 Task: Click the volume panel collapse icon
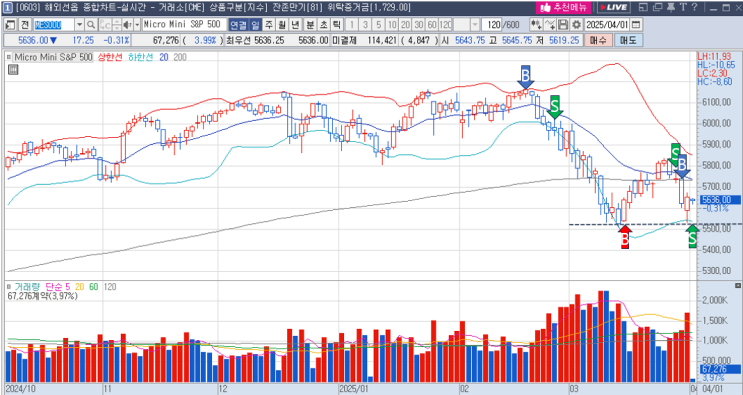click(x=738, y=286)
